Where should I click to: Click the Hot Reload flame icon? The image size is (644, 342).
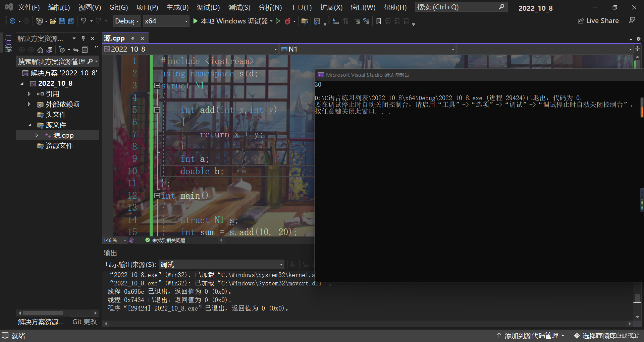[x=288, y=21]
